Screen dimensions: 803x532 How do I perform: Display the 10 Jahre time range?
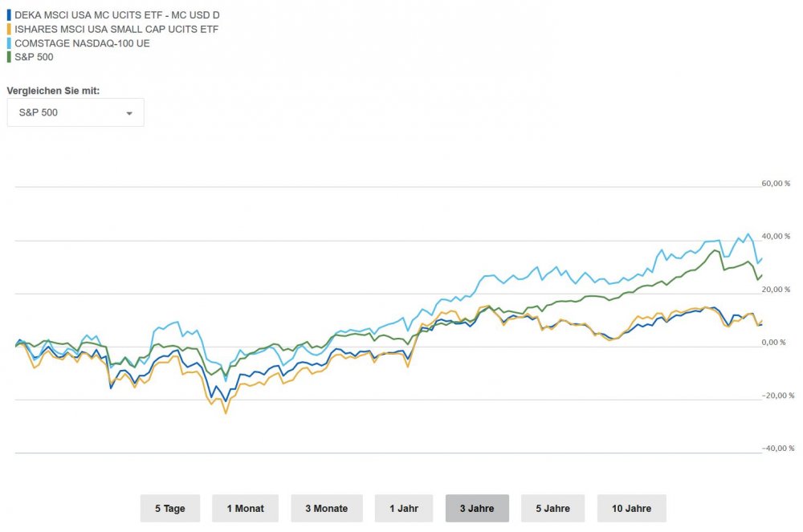[x=631, y=509]
